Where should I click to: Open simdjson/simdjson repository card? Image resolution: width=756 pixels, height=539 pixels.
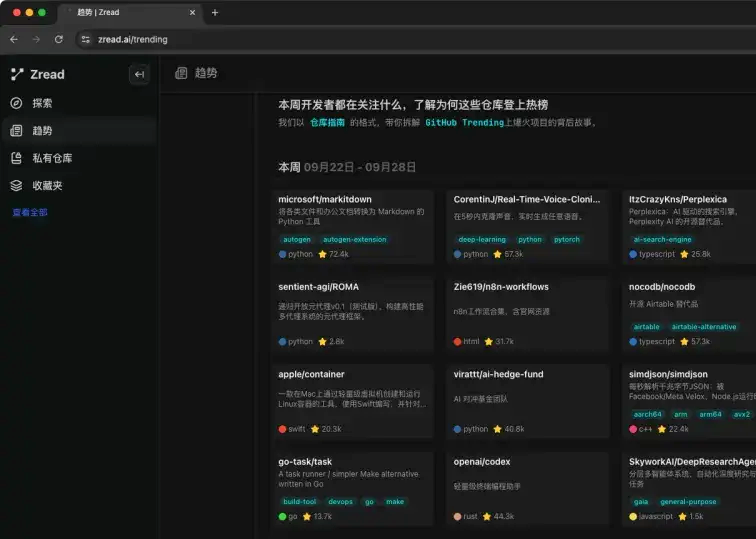click(x=689, y=402)
